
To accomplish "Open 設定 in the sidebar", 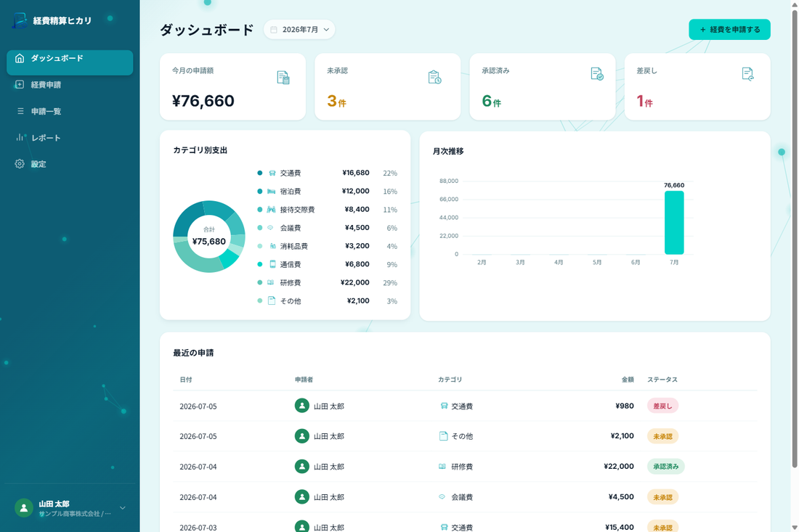I will point(70,164).
